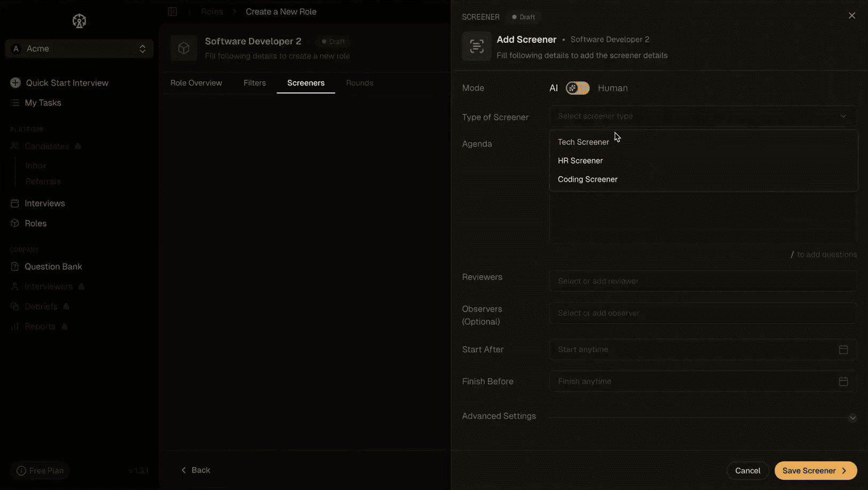
Task: Open Roles in the sidebar
Action: point(36,223)
